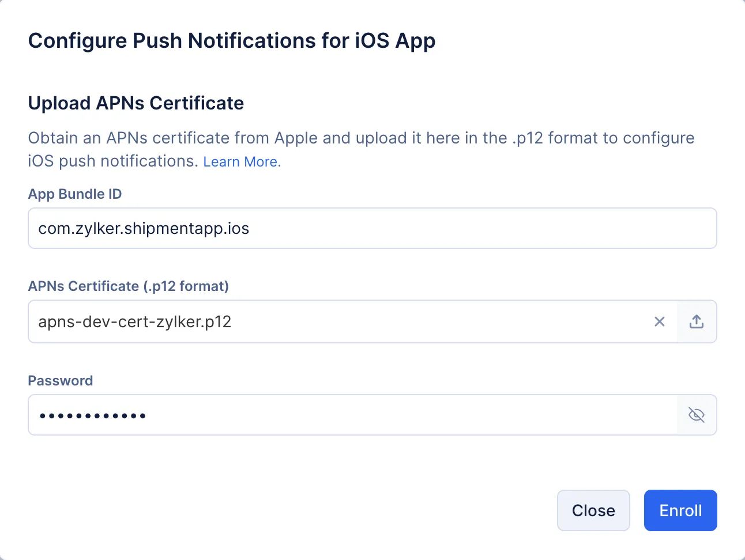The width and height of the screenshot is (745, 560).
Task: Click the upload certificate icon
Action: tap(697, 321)
